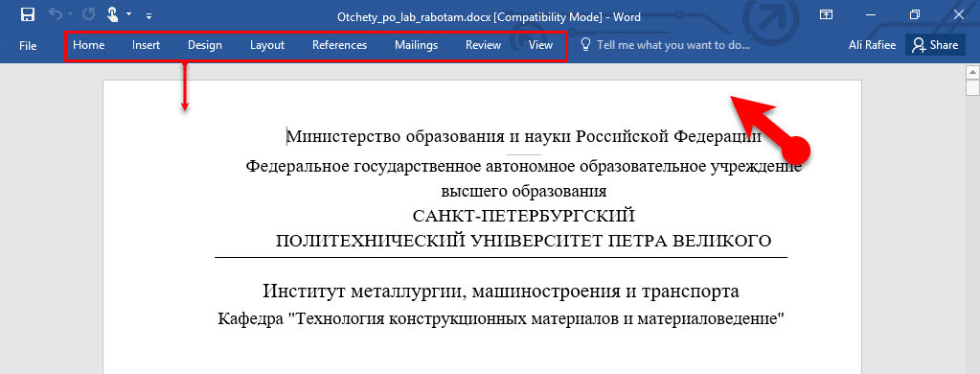Click the Tell me what you want to do box
Viewport: 980px width, 374px height.
point(672,45)
